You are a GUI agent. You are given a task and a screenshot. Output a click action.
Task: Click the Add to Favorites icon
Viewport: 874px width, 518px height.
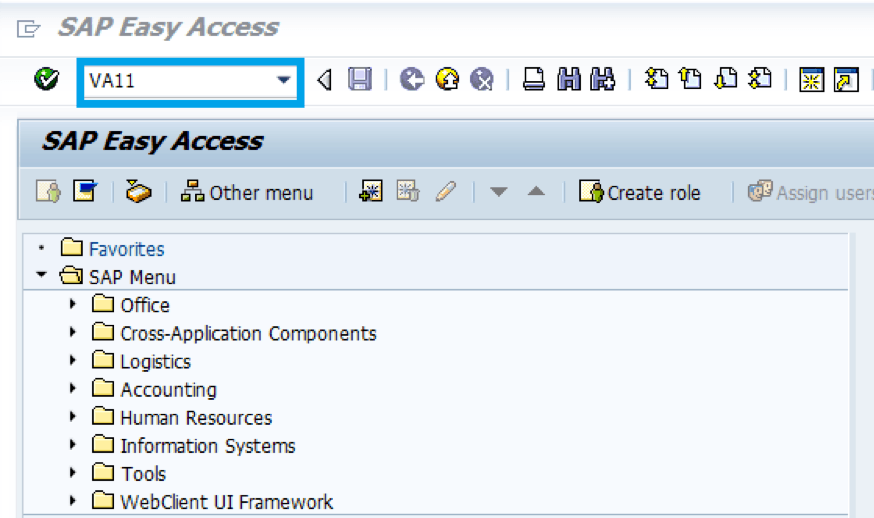pos(371,191)
